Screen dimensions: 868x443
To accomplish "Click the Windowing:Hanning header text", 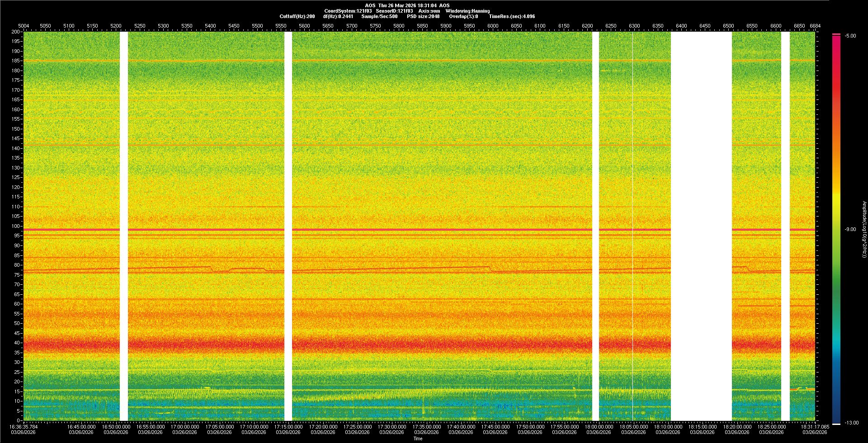I will tap(467, 11).
